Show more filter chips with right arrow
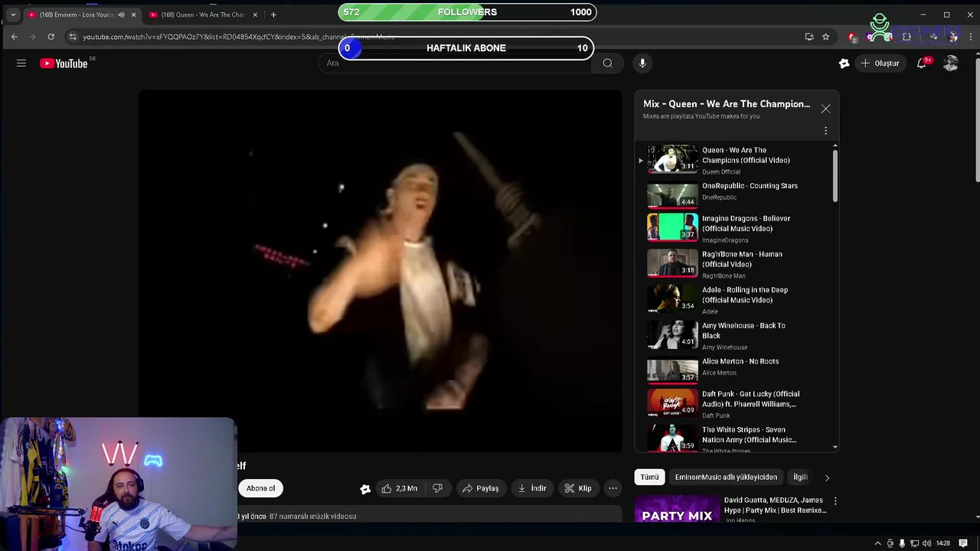The height and width of the screenshot is (551, 980). click(x=827, y=478)
